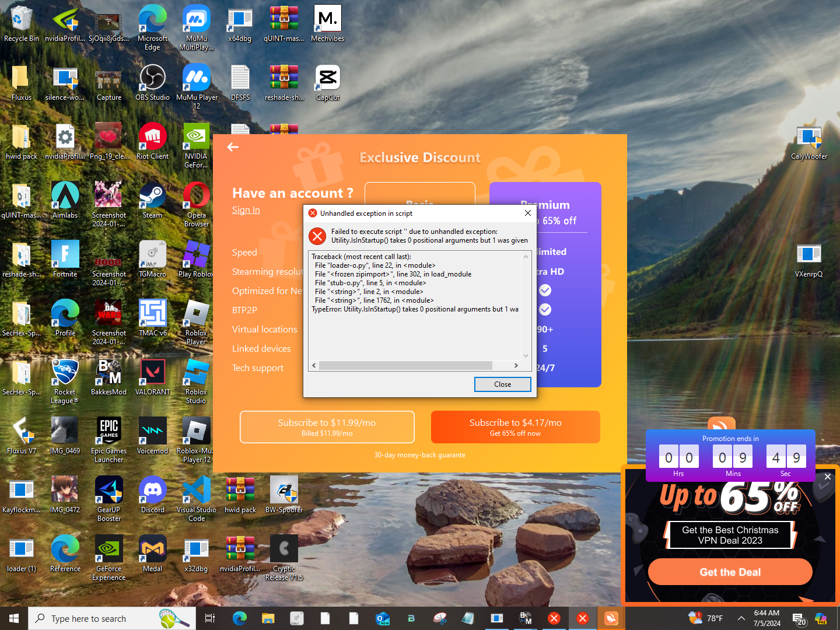The image size is (840, 630).
Task: Open the taskbar clock showing 6:44 AM
Action: pyautogui.click(x=766, y=618)
